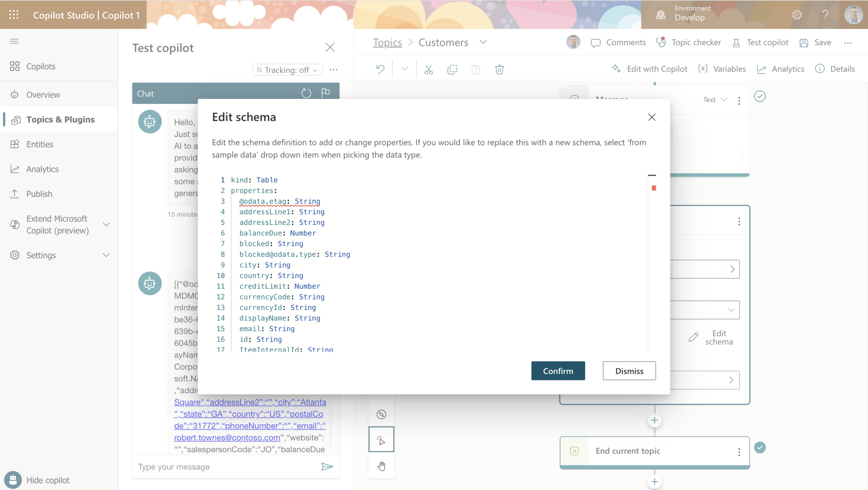Click the robert.townes@contoso.com email link
This screenshot has height=490, width=868.
227,438
